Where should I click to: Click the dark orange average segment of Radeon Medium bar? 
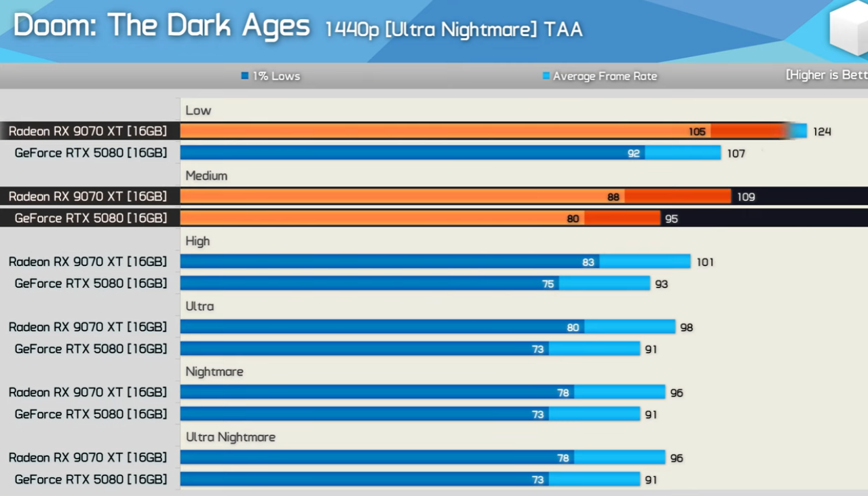tap(678, 196)
